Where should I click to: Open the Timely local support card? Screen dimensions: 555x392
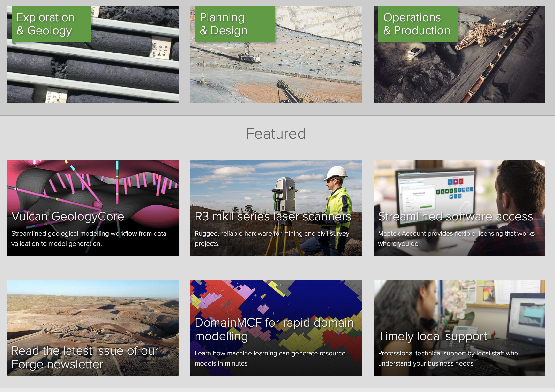coord(459,305)
